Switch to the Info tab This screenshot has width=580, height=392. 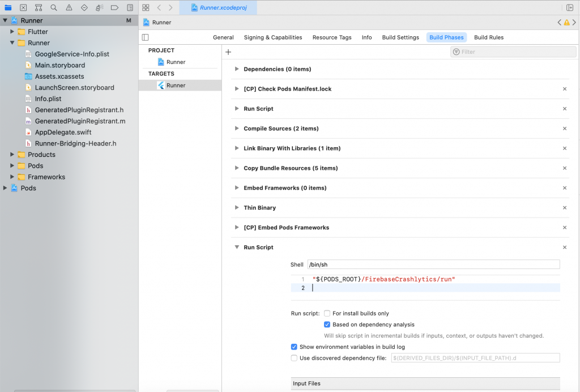pyautogui.click(x=366, y=37)
